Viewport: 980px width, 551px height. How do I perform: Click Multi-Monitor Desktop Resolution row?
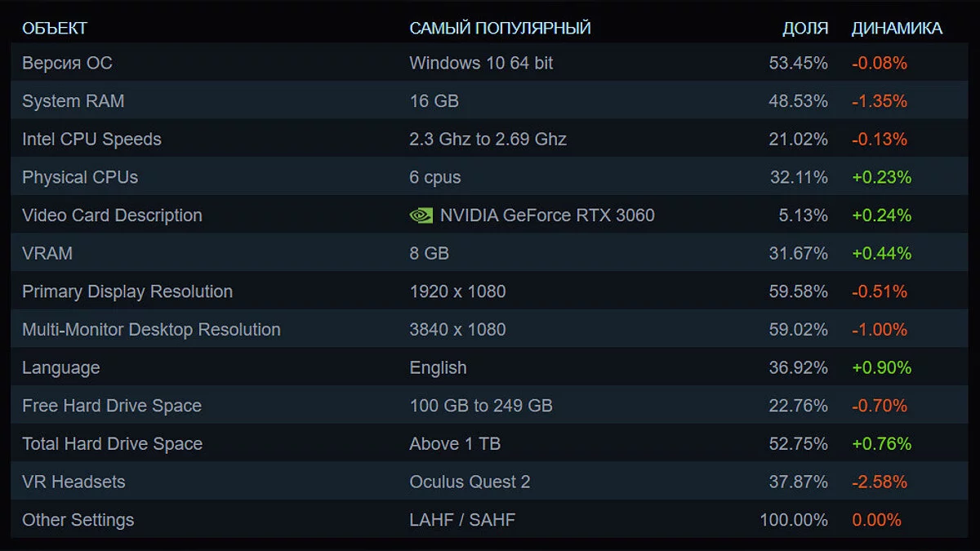151,330
